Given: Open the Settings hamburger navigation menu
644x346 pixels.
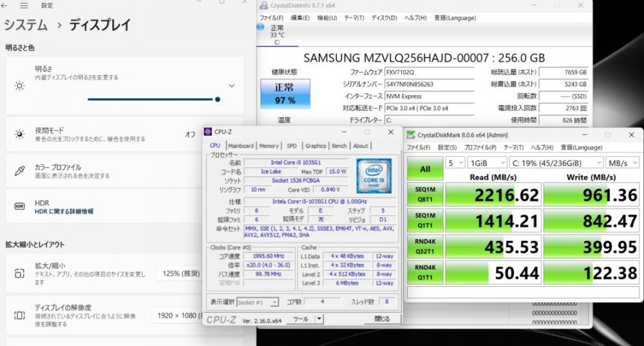Looking at the screenshot, I should tap(24, 5).
